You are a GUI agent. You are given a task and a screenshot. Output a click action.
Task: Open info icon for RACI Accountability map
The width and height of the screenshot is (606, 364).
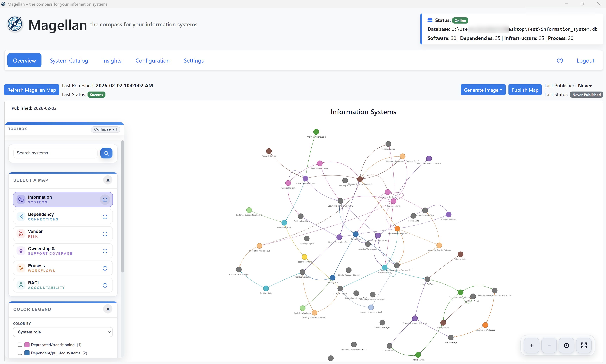click(105, 285)
